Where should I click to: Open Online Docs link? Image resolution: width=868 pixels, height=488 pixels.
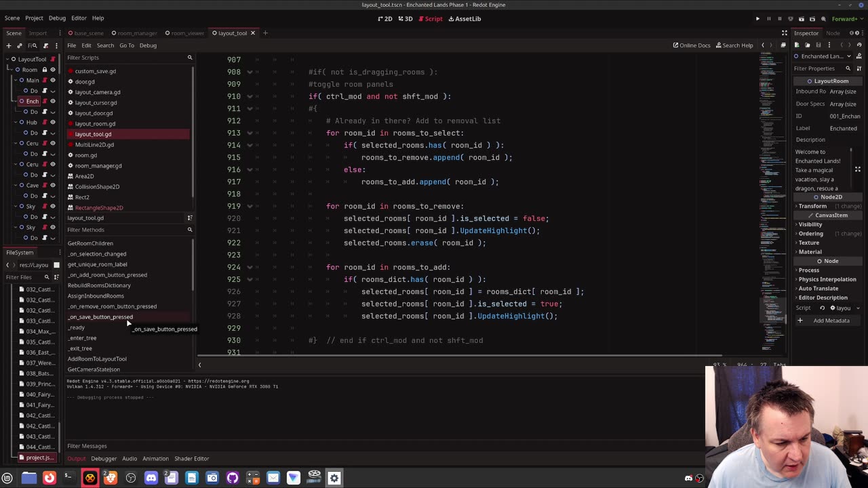691,45
